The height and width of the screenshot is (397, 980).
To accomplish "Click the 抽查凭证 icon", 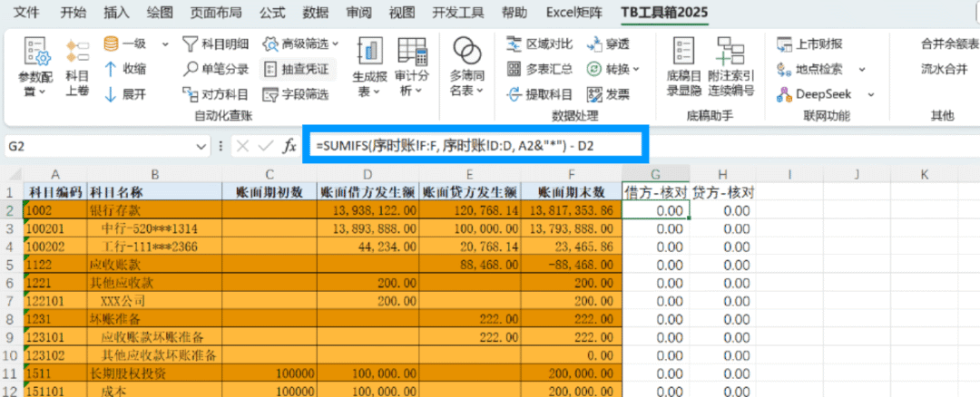I will click(269, 69).
